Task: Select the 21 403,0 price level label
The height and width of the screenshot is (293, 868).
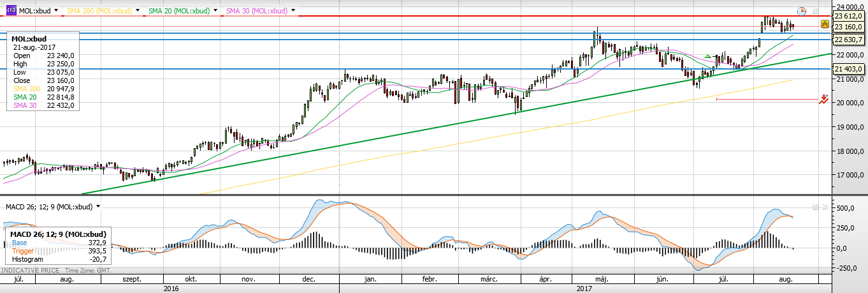Action: [x=848, y=69]
